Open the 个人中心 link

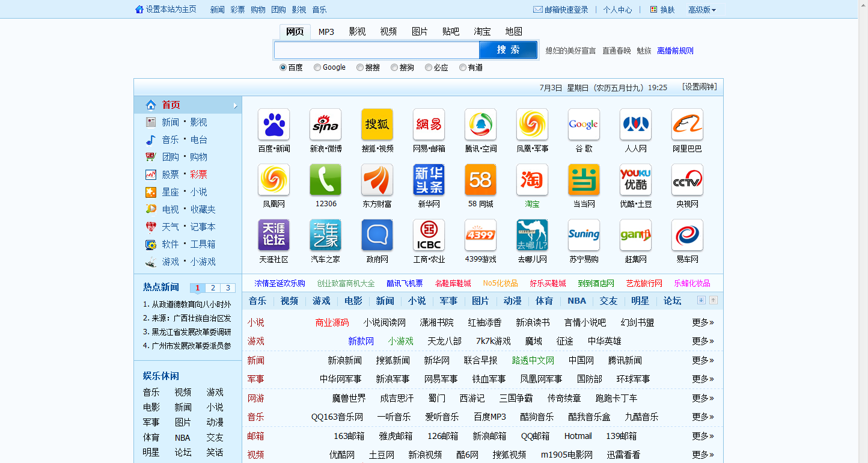618,10
